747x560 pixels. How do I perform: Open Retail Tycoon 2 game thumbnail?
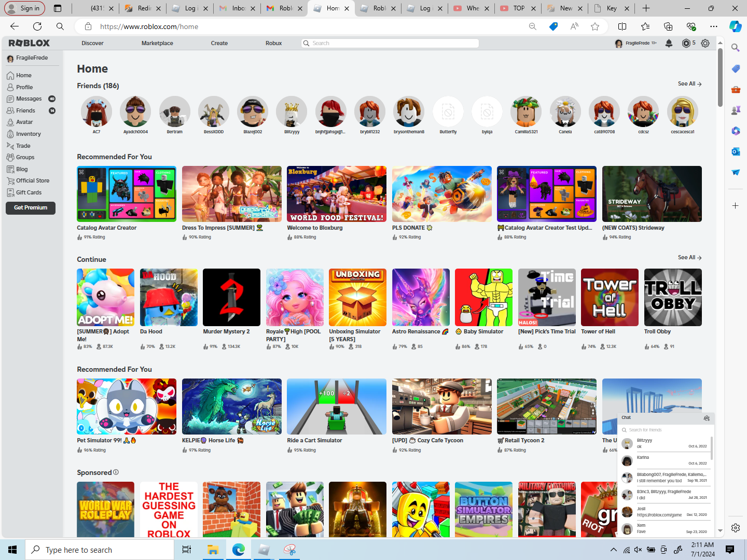tap(547, 407)
